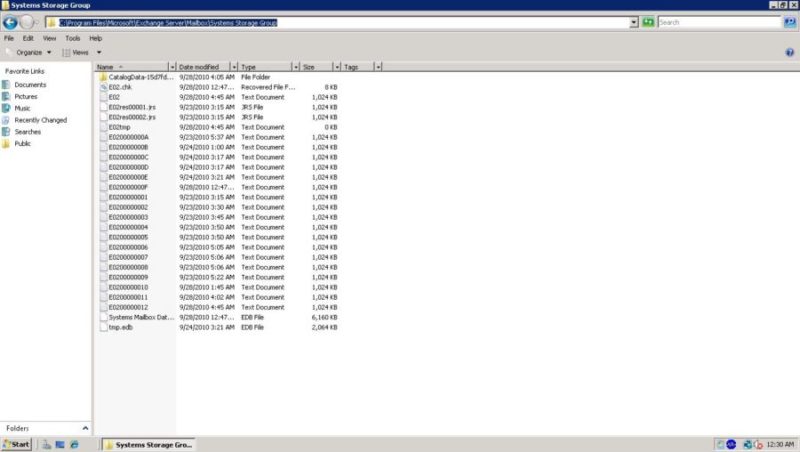The image size is (800, 452).
Task: Click the green Refresh icon by address bar
Action: [x=648, y=22]
